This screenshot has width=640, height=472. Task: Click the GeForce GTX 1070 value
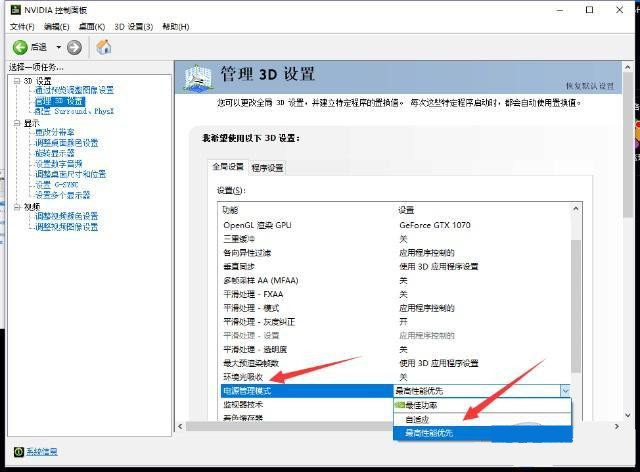435,225
